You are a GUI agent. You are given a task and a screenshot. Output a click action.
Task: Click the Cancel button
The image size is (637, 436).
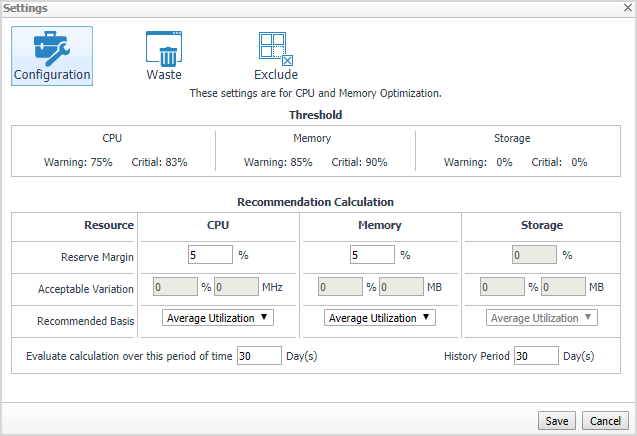click(x=603, y=420)
